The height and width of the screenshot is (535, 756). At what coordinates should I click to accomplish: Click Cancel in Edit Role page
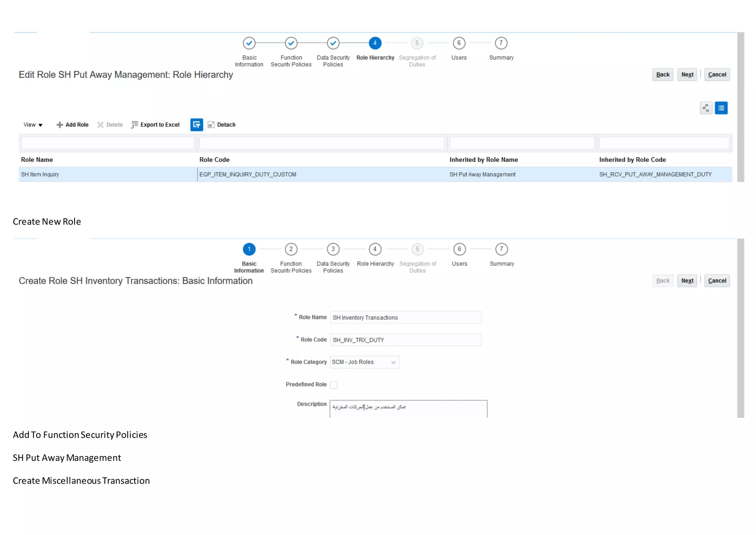click(x=717, y=75)
